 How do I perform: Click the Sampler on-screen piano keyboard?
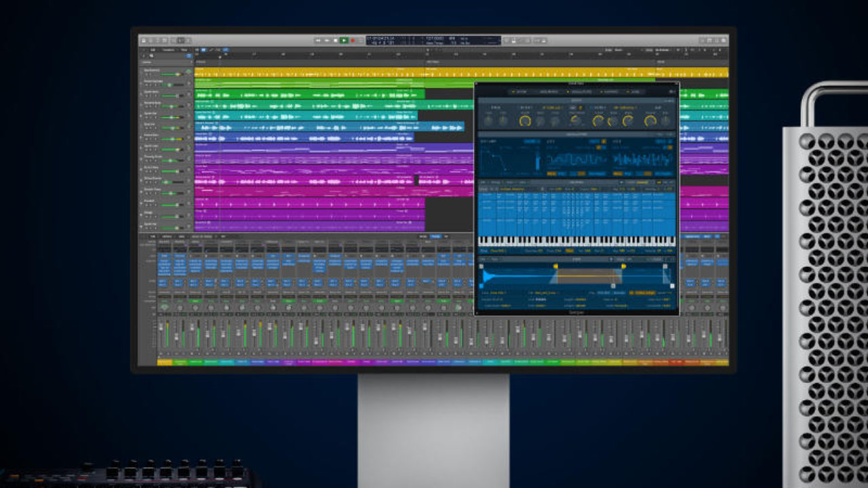[576, 241]
